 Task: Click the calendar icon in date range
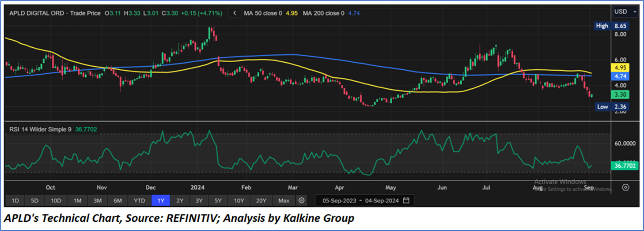[406, 201]
